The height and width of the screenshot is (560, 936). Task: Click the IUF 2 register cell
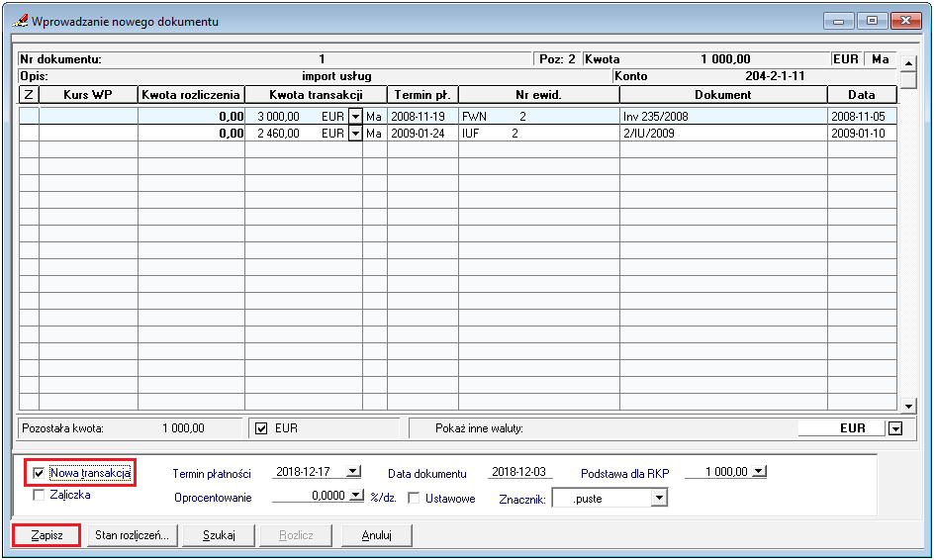[x=539, y=134]
